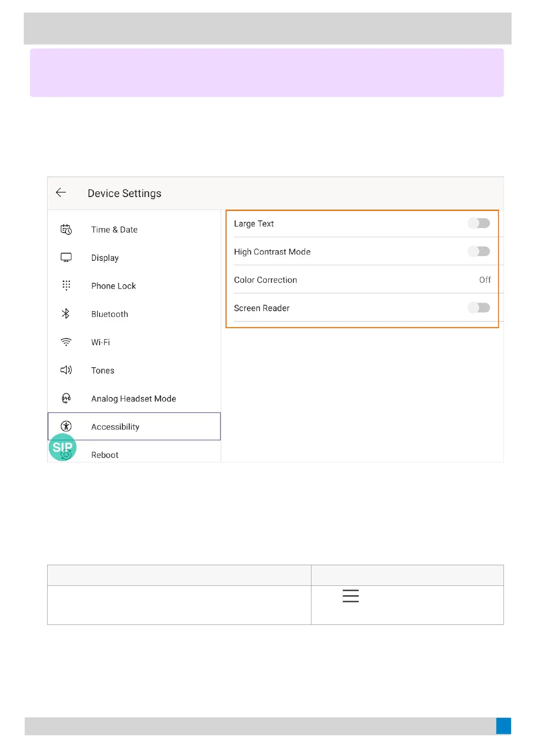
Task: Toggle the Screen Reader switch
Action: point(479,308)
